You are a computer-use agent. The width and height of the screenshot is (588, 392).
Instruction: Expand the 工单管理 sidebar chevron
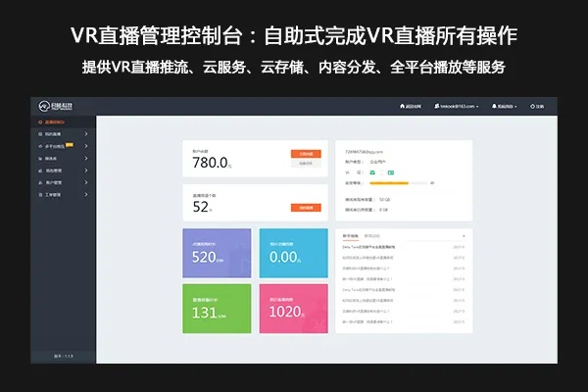[x=86, y=194]
